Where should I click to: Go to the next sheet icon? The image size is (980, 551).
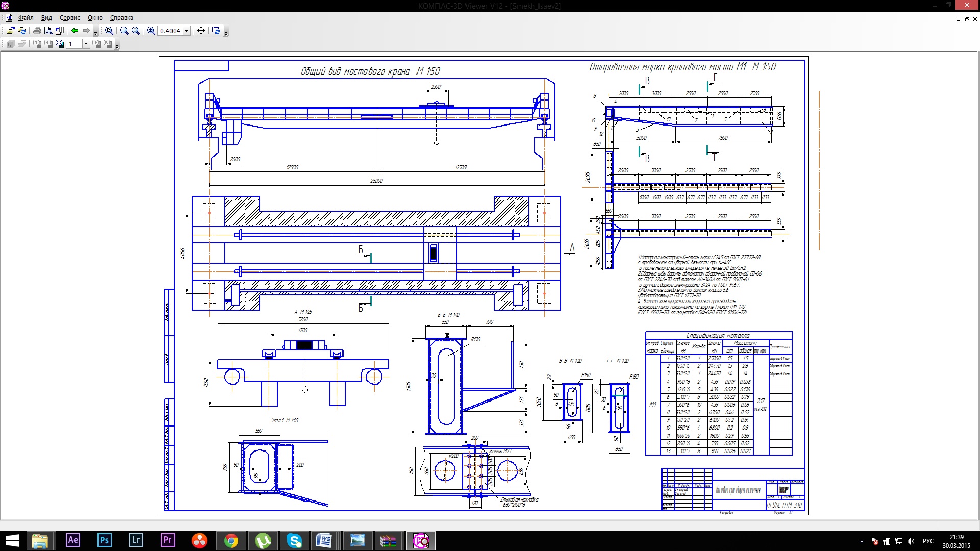[x=96, y=44]
